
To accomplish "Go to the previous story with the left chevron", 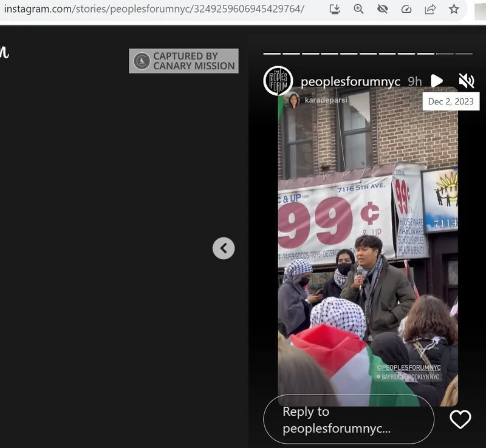I will click(224, 248).
